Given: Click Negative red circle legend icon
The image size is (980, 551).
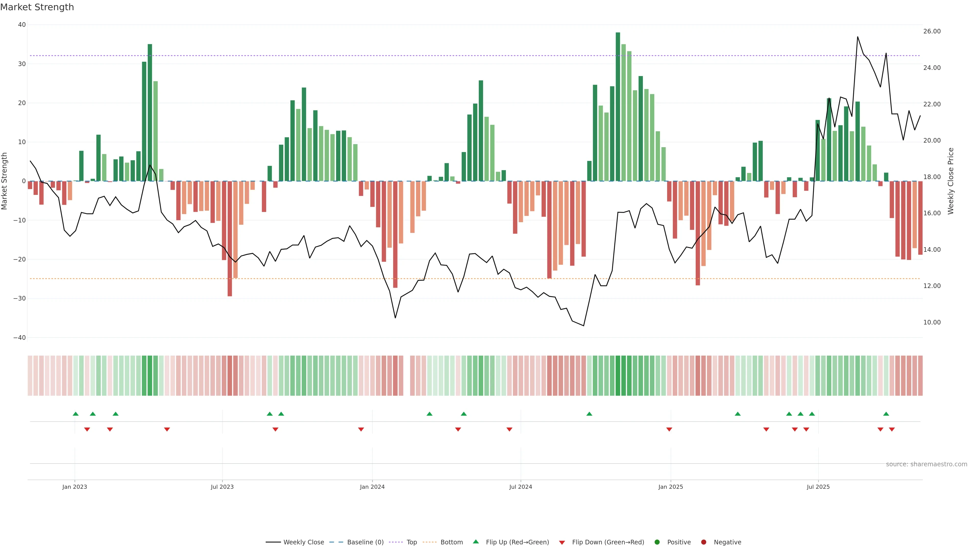Looking at the screenshot, I should click(x=703, y=542).
